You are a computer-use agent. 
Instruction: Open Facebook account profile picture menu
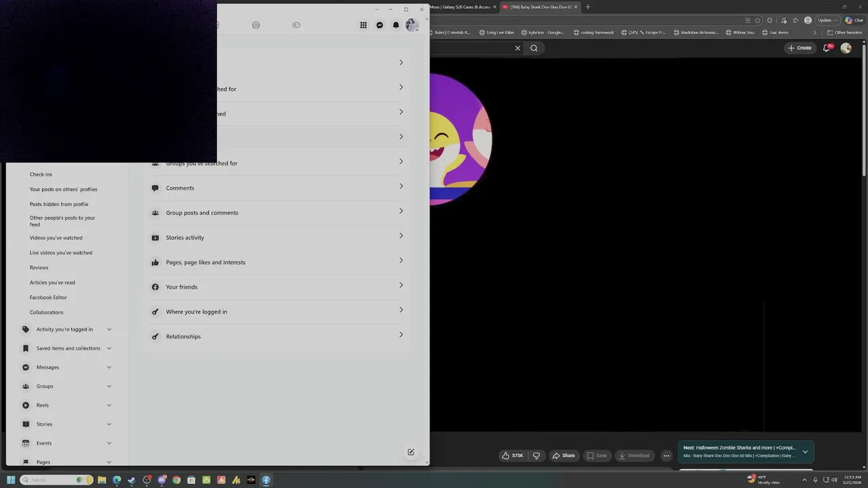coord(412,25)
